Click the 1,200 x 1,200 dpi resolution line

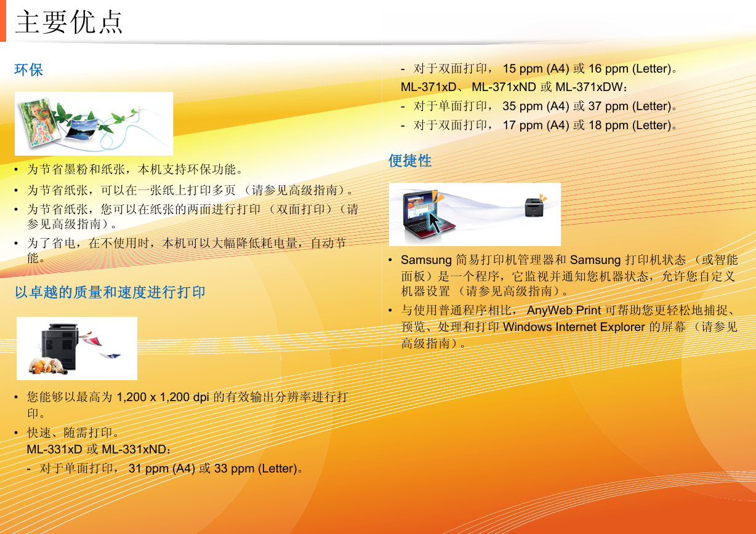coord(187,404)
